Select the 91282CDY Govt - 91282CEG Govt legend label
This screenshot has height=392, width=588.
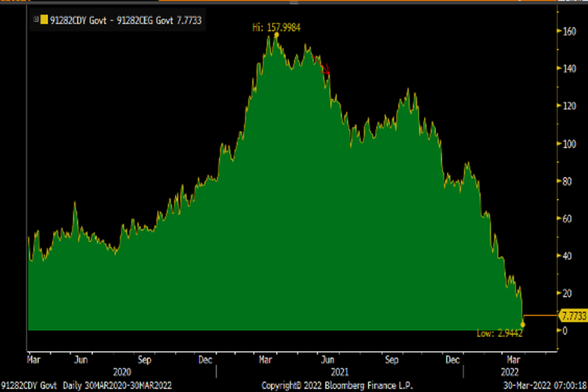pyautogui.click(x=125, y=20)
